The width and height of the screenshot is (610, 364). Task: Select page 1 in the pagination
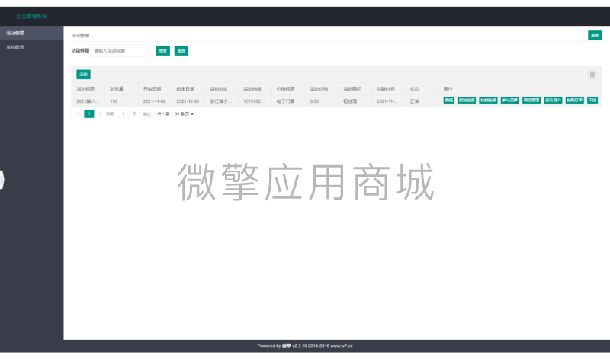(x=89, y=113)
